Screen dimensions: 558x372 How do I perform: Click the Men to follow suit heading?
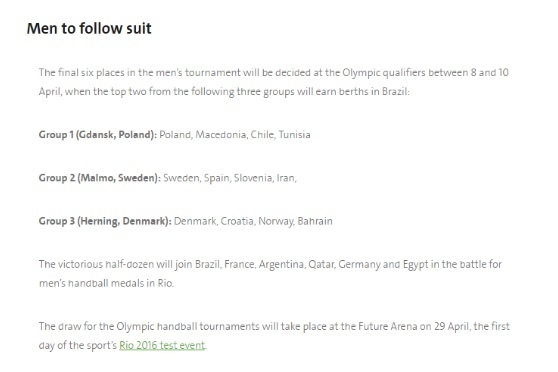pos(89,28)
